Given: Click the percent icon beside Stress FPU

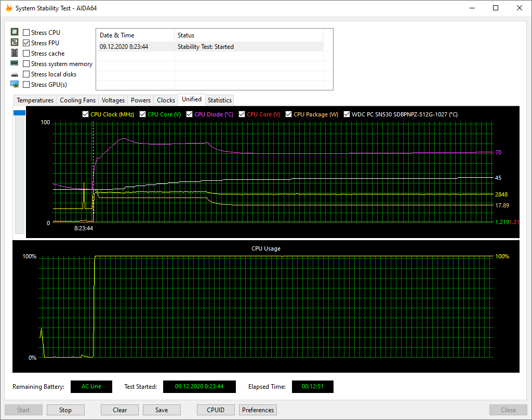Looking at the screenshot, I should coord(15,43).
